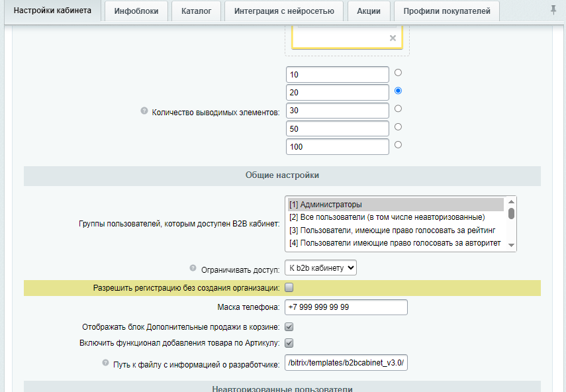Screen dimensions: 566x392
Task: Enable Разрешить регистрацию без создания организации checkbox
Action: [289, 287]
